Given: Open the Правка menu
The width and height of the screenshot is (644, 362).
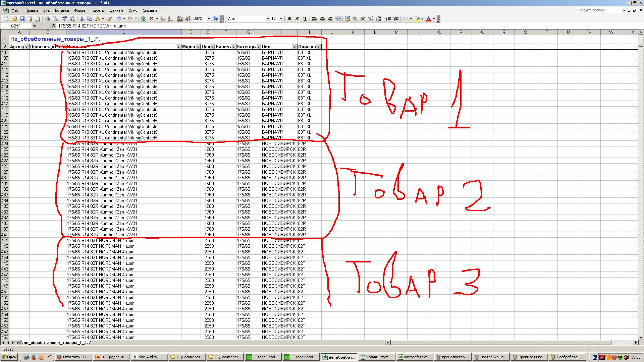Looking at the screenshot, I should click(32, 10).
